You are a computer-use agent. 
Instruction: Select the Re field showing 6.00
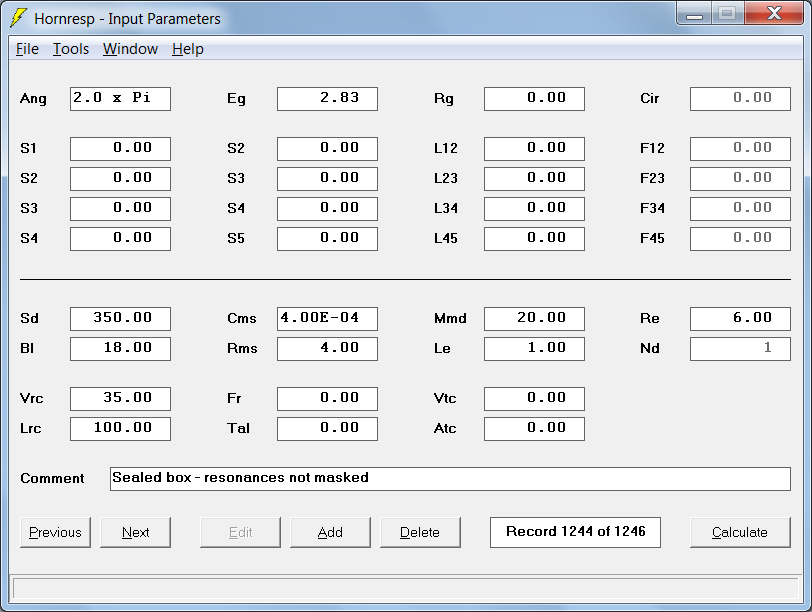[x=740, y=318]
